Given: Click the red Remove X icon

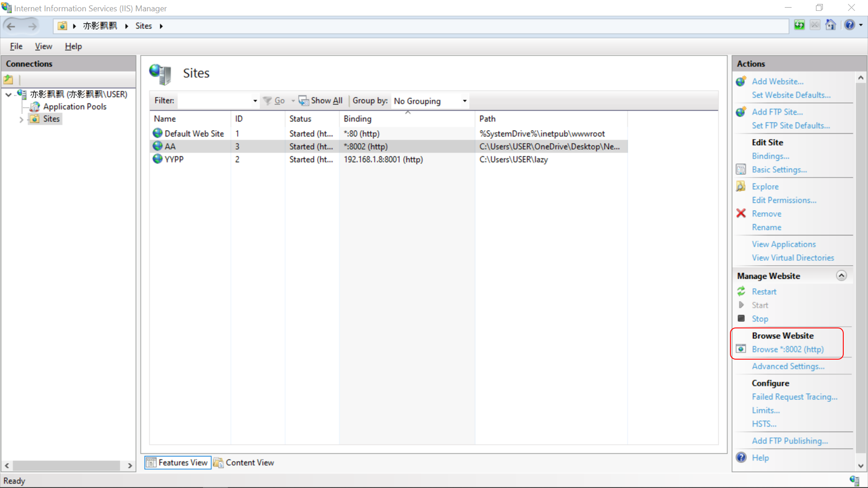Looking at the screenshot, I should (741, 213).
